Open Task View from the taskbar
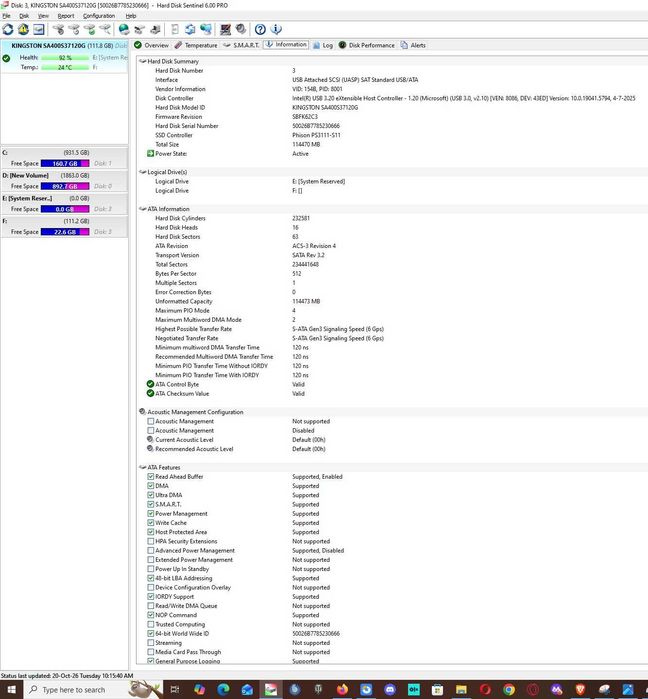 pyautogui.click(x=175, y=690)
